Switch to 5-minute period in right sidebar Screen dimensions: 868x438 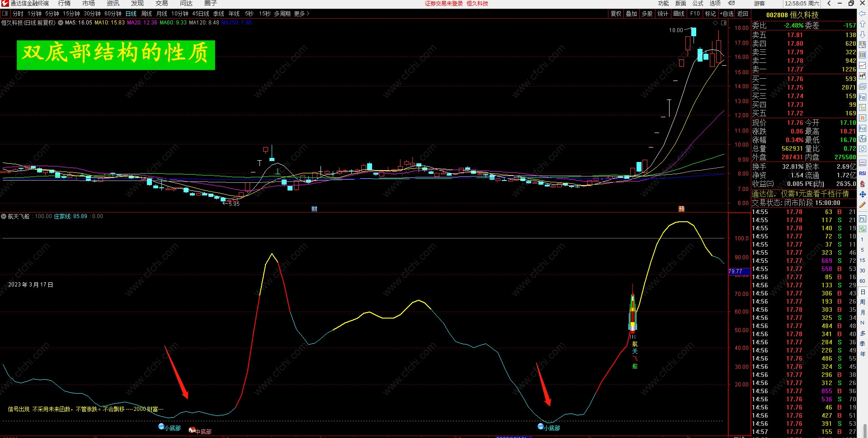tap(863, 250)
